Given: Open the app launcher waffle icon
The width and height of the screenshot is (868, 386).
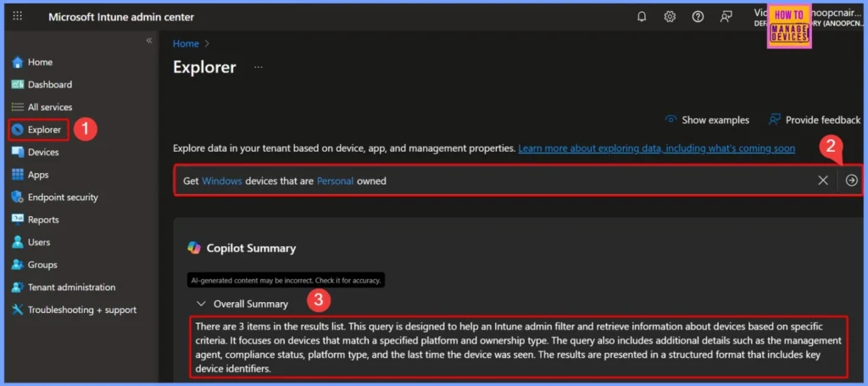Looking at the screenshot, I should pyautogui.click(x=18, y=16).
